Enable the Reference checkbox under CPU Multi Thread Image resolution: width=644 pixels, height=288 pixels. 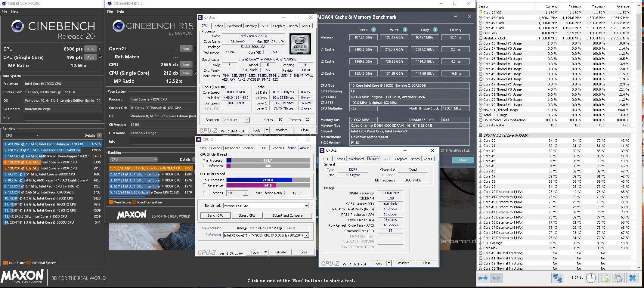tap(205, 185)
